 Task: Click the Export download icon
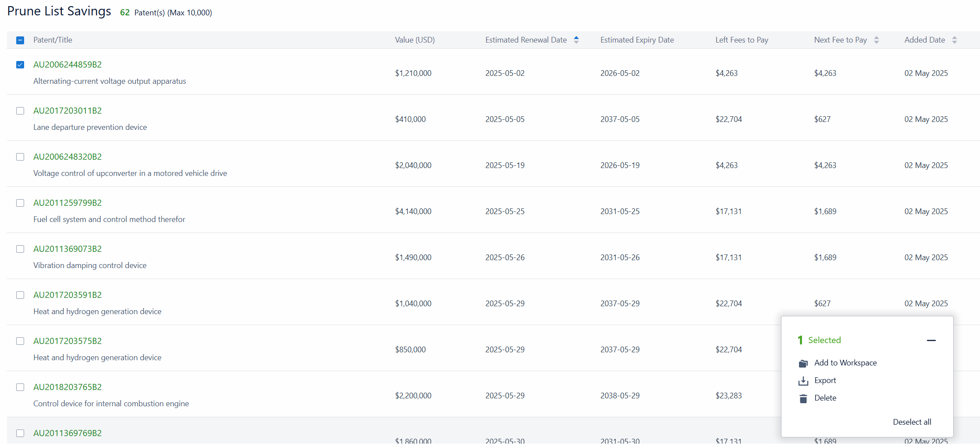click(x=803, y=381)
